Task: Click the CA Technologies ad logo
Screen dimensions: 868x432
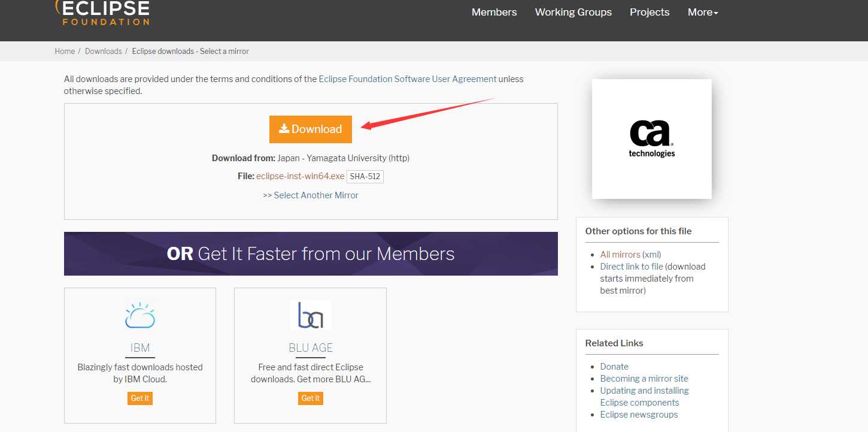Action: pyautogui.click(x=652, y=139)
